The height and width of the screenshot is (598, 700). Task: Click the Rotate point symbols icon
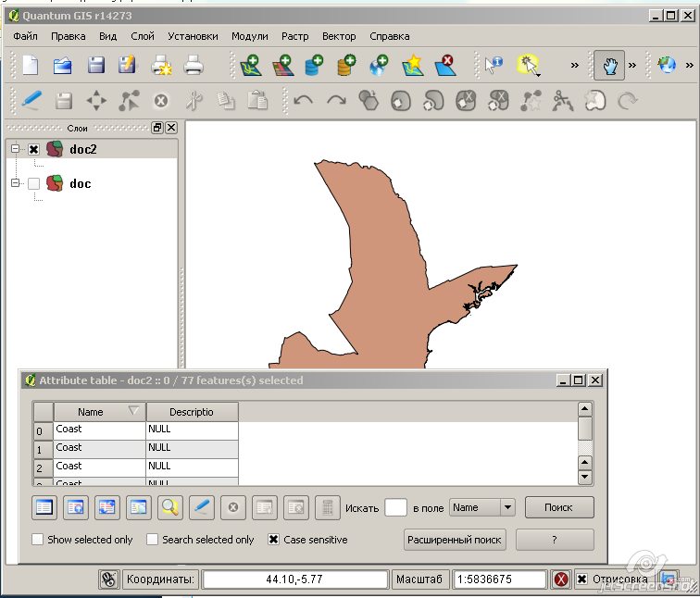tap(627, 100)
